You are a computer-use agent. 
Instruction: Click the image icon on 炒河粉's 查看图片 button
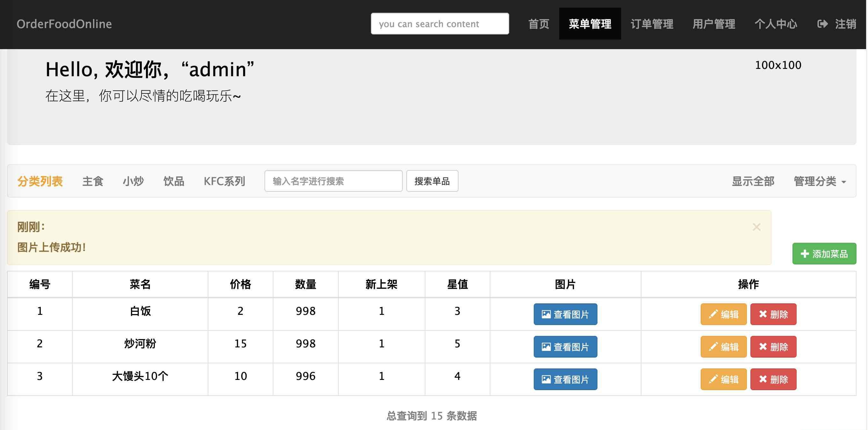pos(547,346)
